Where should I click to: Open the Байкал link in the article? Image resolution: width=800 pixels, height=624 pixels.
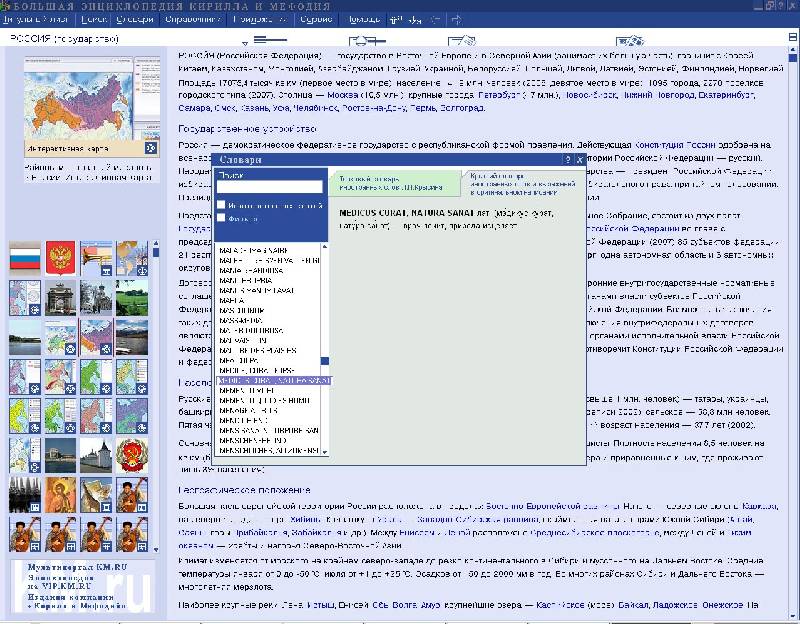633,605
